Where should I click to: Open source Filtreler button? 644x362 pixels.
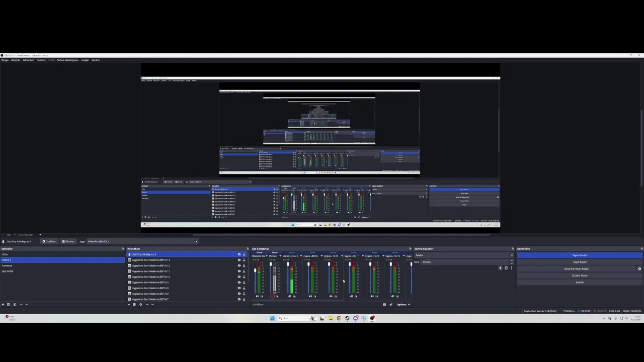[x=68, y=241]
